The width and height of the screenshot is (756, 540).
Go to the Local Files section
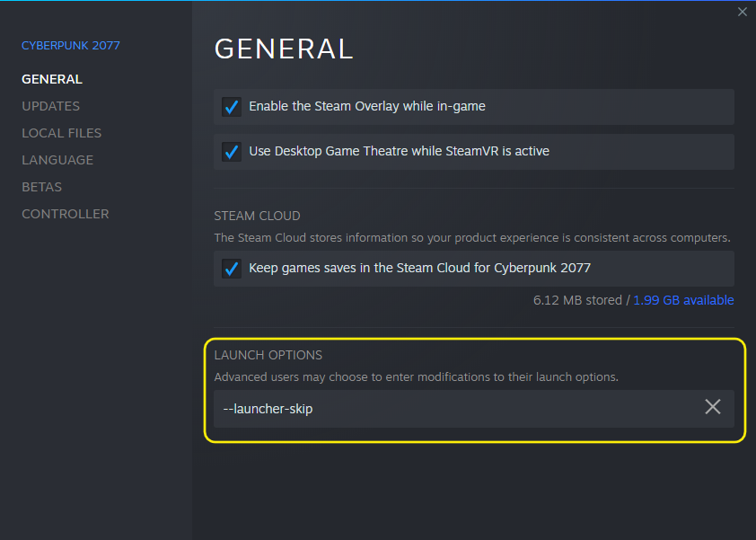[61, 133]
